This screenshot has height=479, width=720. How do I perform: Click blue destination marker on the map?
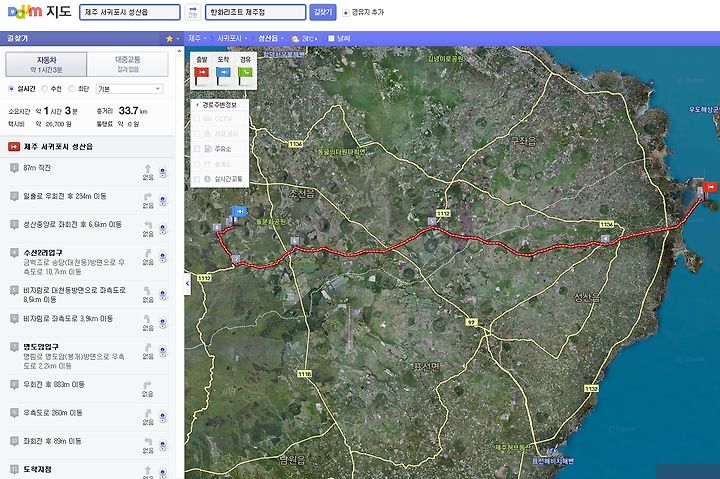click(239, 211)
